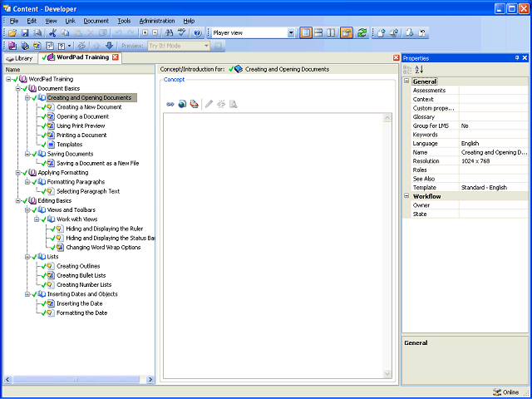
Task: Open Find using the binoculars icon
Action: [x=169, y=33]
